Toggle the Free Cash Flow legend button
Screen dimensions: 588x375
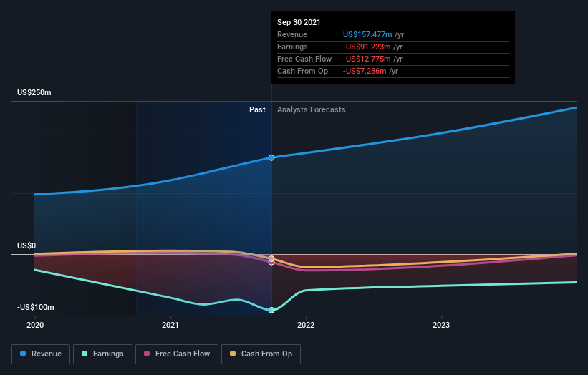(177, 354)
